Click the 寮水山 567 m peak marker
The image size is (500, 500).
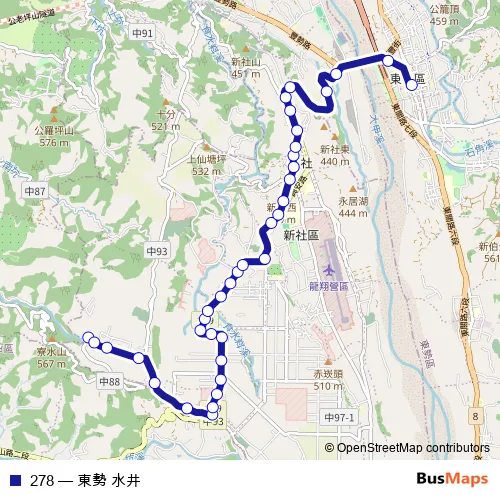(52, 339)
